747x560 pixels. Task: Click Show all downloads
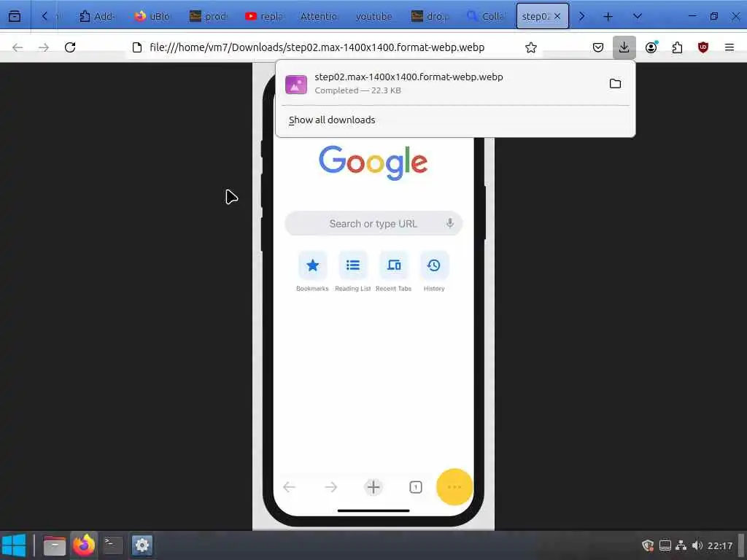pyautogui.click(x=332, y=120)
